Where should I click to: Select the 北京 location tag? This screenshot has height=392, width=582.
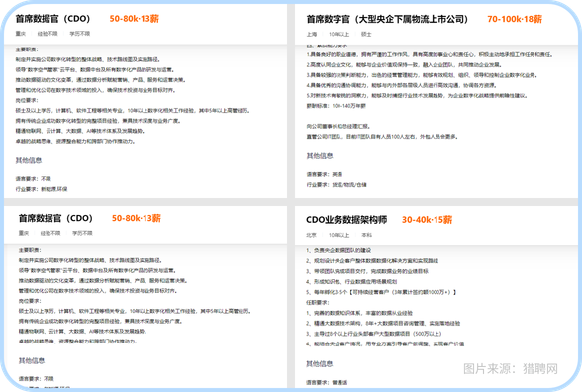pyautogui.click(x=312, y=235)
